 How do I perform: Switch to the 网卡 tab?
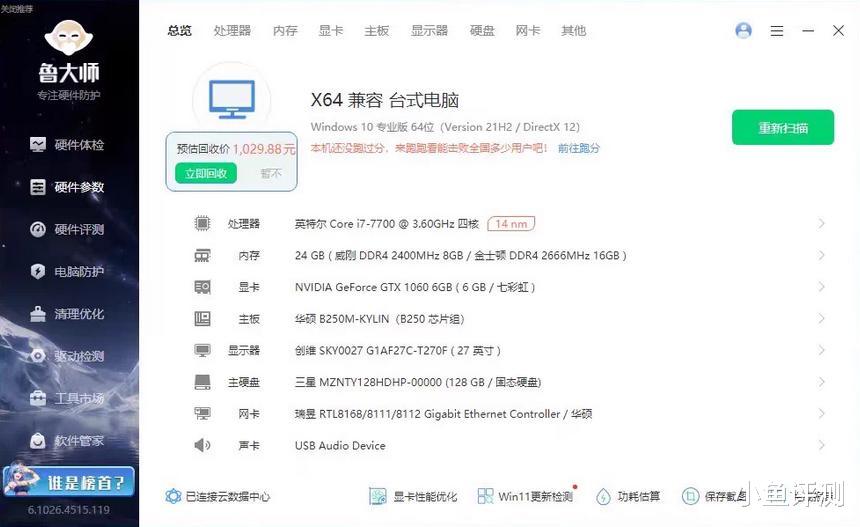click(528, 31)
